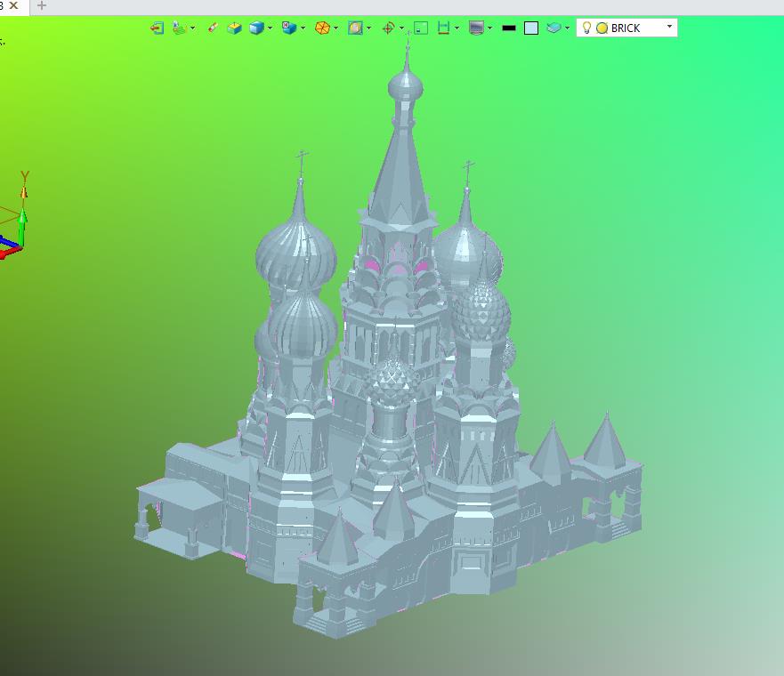Screen dimensions: 784x676
Task: Add a new tab with plus button
Action: click(42, 6)
